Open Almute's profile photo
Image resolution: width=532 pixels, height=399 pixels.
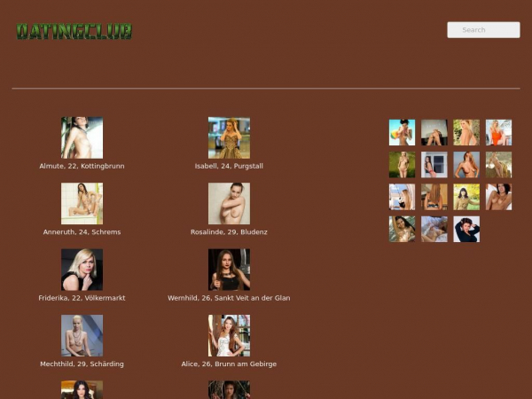point(82,137)
